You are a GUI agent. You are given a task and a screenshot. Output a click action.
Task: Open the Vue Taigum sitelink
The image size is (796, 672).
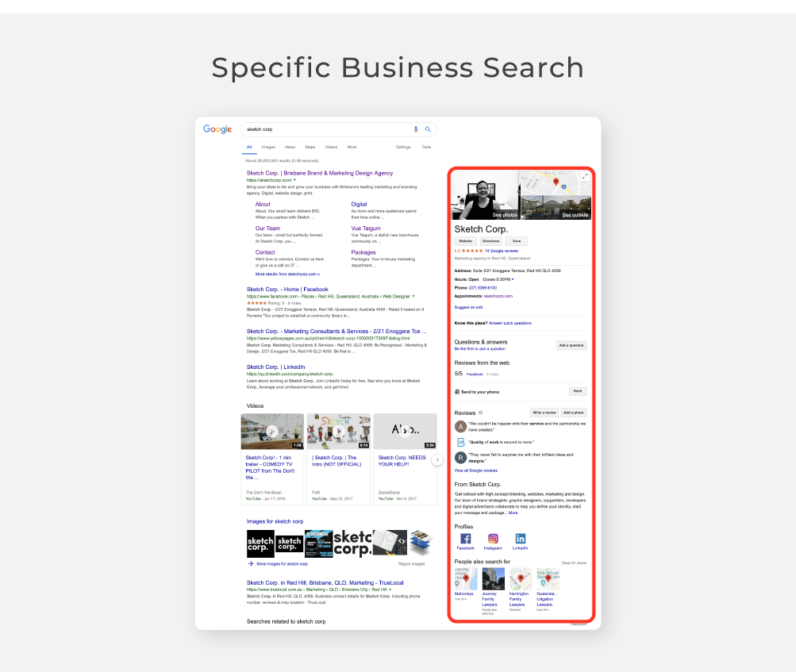(x=366, y=228)
